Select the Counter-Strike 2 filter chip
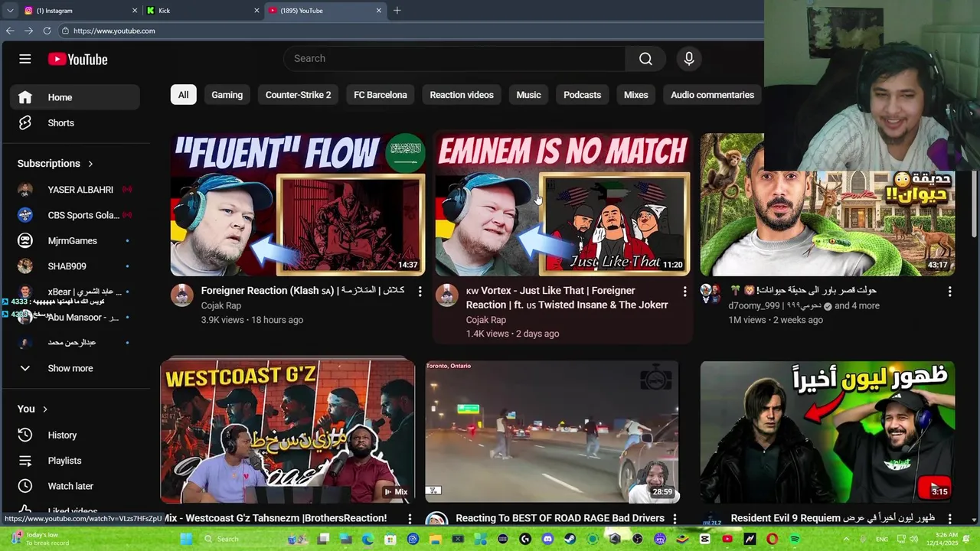The image size is (980, 551). click(299, 95)
